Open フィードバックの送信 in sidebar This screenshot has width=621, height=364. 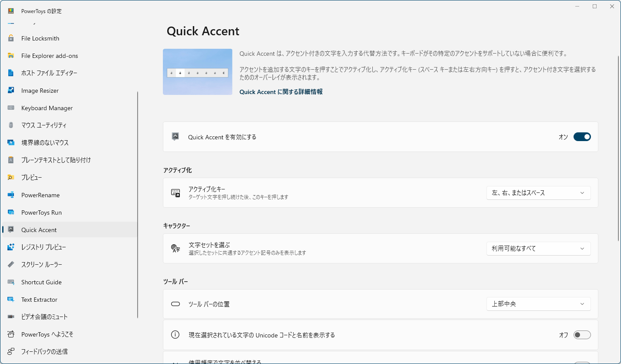click(70, 351)
